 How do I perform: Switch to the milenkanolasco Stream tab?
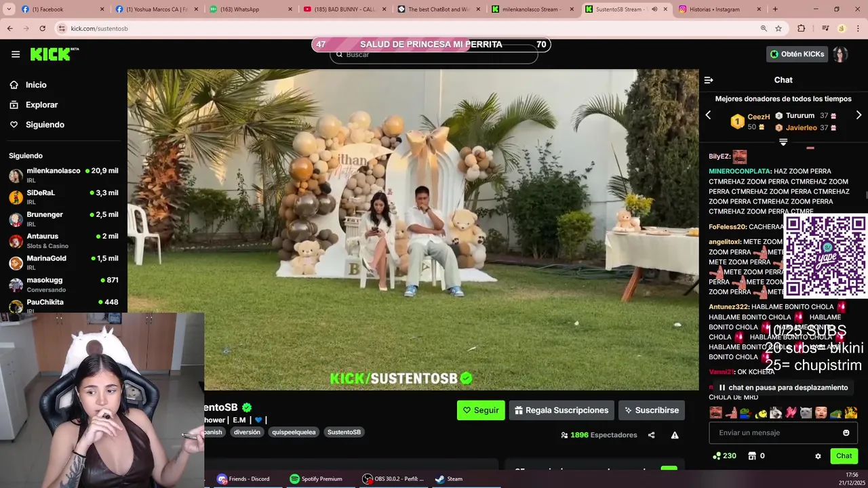coord(532,9)
